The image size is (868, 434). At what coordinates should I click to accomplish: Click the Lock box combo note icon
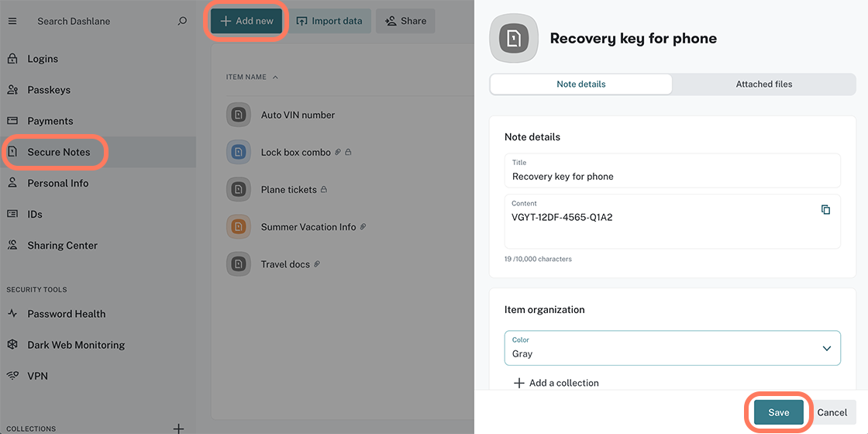(x=239, y=153)
